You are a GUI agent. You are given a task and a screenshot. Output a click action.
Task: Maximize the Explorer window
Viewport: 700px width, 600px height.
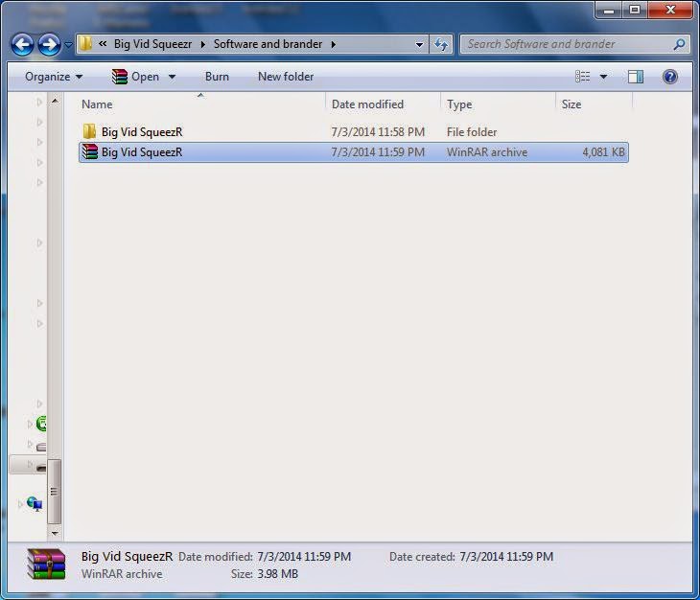(635, 10)
